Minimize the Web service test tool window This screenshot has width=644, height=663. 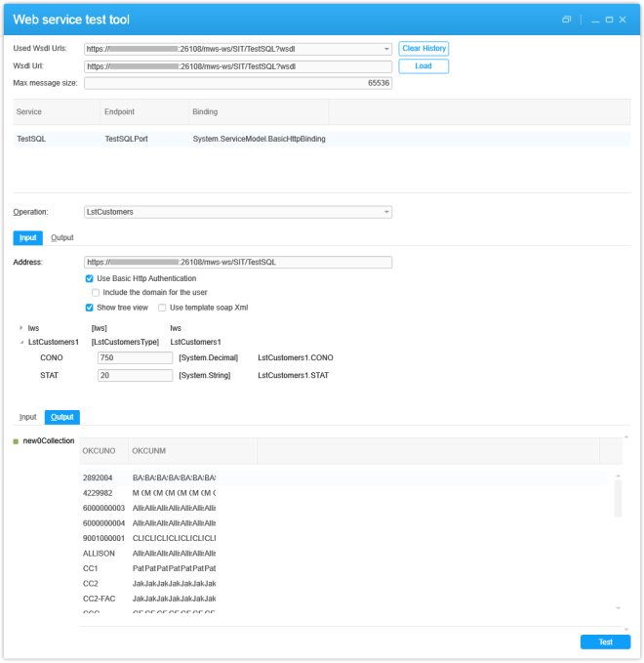(595, 20)
